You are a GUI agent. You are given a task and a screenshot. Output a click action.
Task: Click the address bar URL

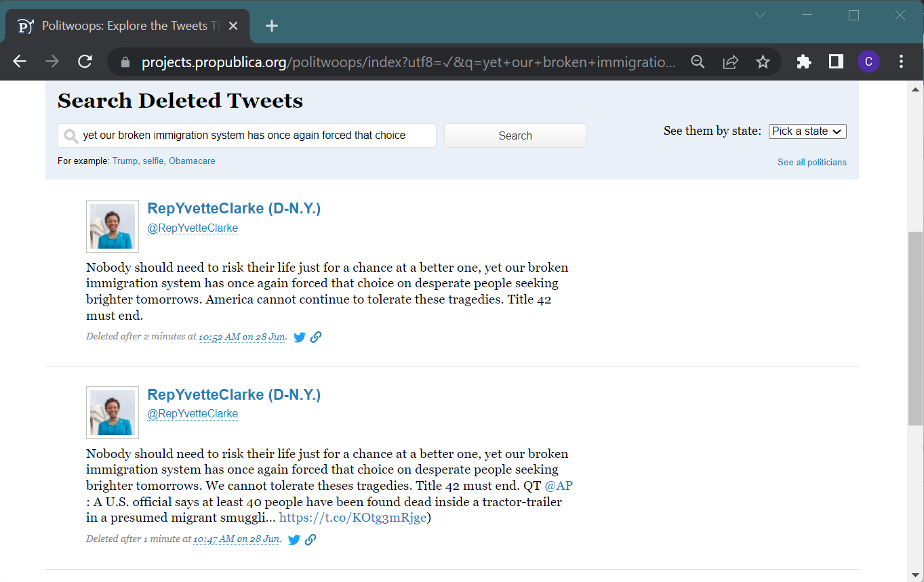point(408,62)
